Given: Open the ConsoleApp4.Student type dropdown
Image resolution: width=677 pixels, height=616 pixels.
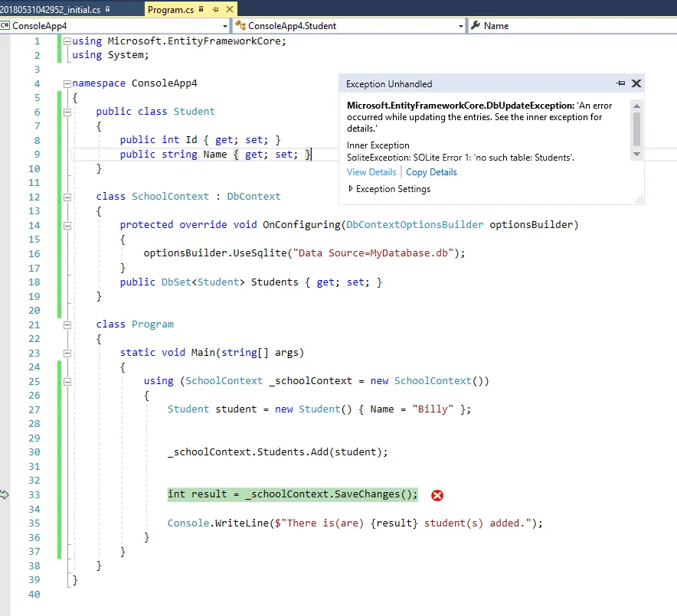Looking at the screenshot, I should [461, 26].
